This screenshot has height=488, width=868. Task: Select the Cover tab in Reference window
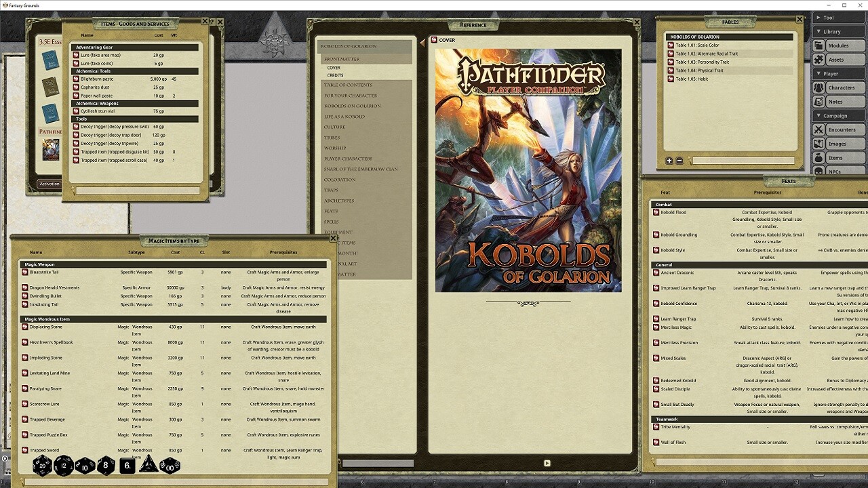click(x=446, y=40)
